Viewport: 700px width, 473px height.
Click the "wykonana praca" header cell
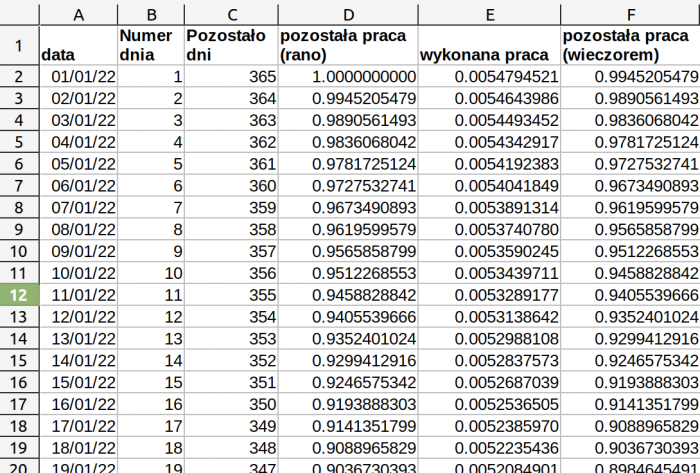click(488, 46)
